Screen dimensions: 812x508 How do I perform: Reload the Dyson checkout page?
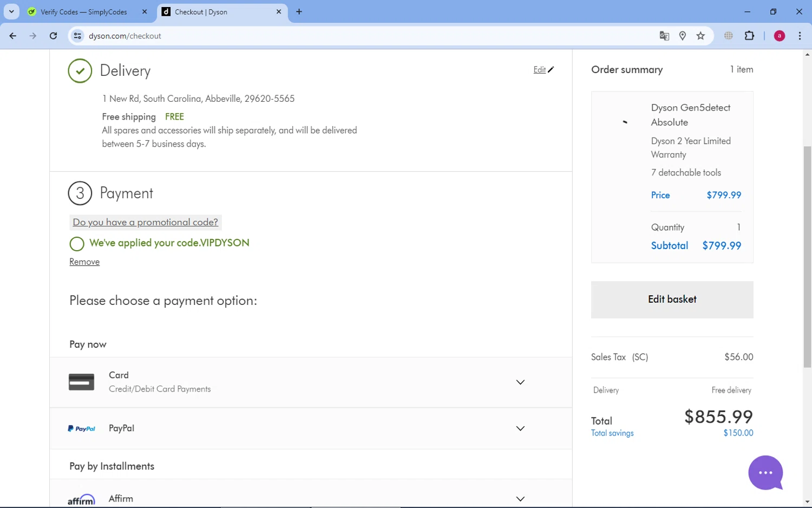[x=53, y=36]
